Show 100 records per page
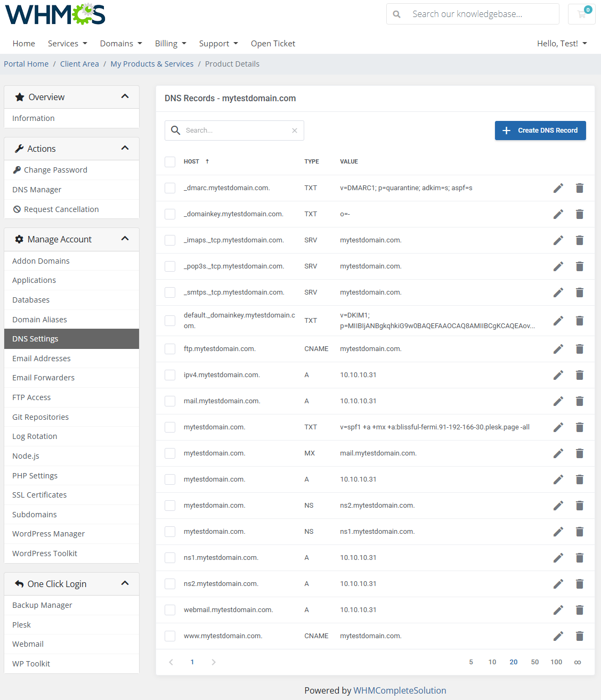601x700 pixels. pyautogui.click(x=556, y=662)
